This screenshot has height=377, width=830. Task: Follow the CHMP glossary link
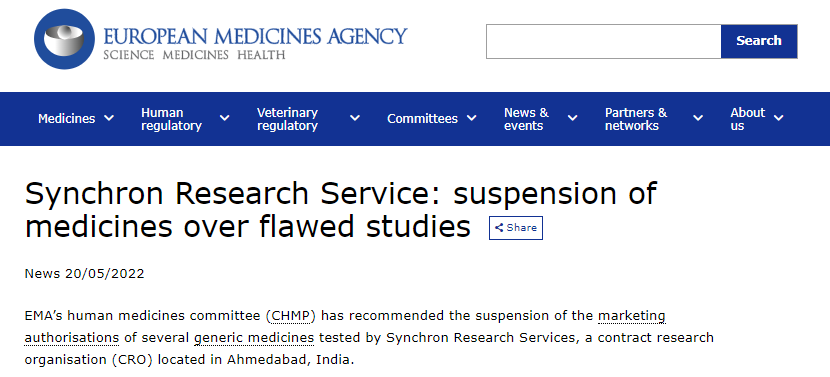[291, 316]
